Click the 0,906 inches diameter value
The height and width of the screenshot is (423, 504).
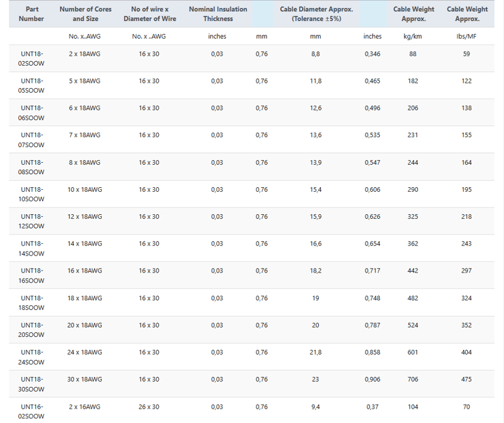pyautogui.click(x=372, y=379)
